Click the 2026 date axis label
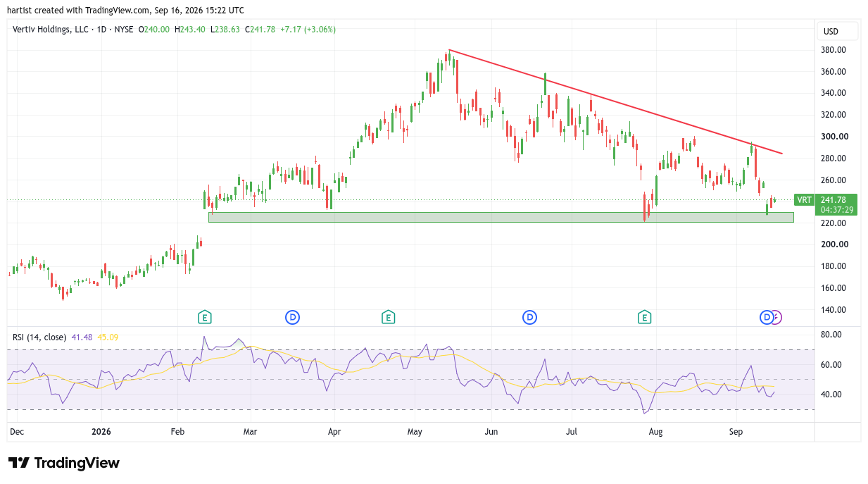 [101, 431]
